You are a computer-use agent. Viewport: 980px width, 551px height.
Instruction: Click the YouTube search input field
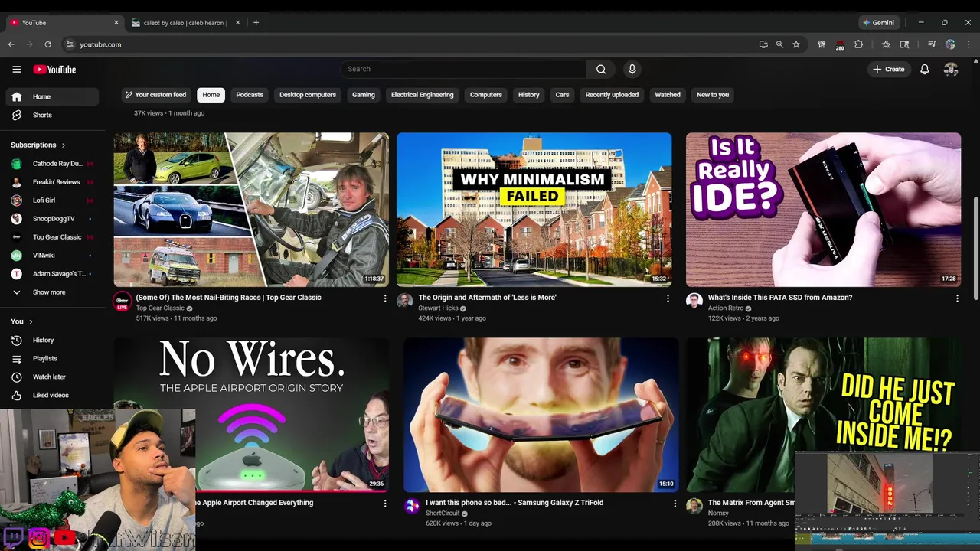(463, 69)
